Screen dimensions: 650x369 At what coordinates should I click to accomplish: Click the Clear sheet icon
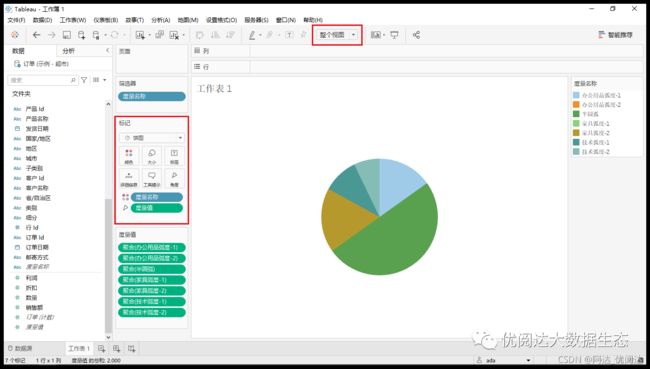point(175,35)
